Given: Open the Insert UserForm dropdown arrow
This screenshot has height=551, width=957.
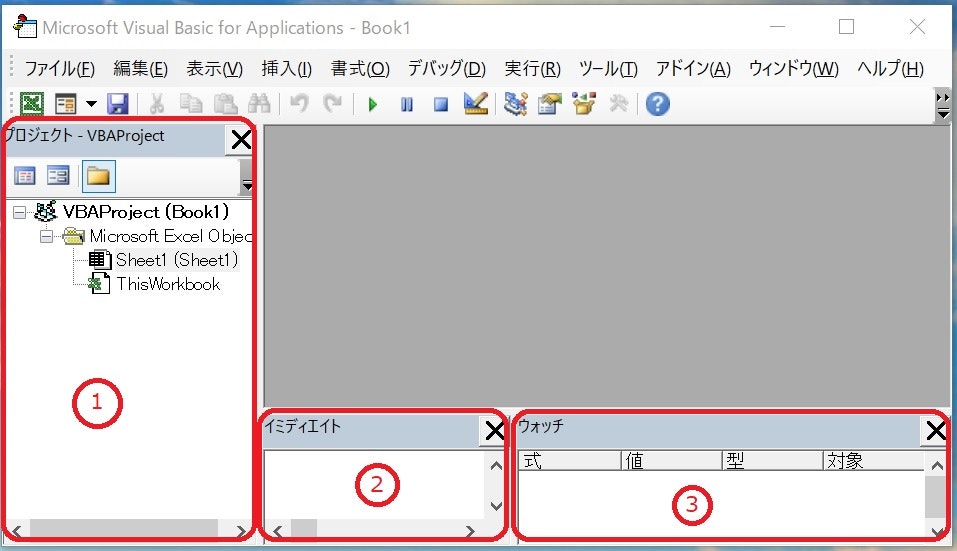Looking at the screenshot, I should pos(91,104).
